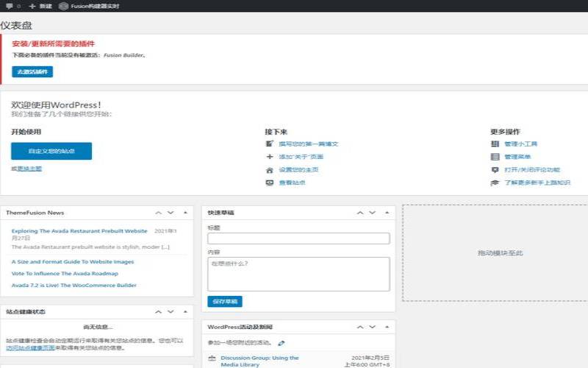Open the change theme link under the customize button
Image resolution: width=588 pixels, height=368 pixels.
coord(29,169)
